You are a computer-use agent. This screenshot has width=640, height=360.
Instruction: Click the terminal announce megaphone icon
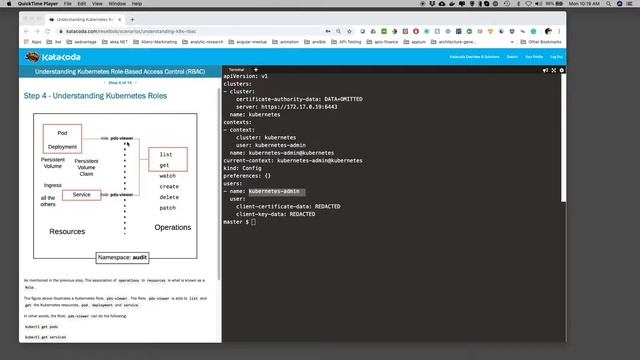point(545,70)
